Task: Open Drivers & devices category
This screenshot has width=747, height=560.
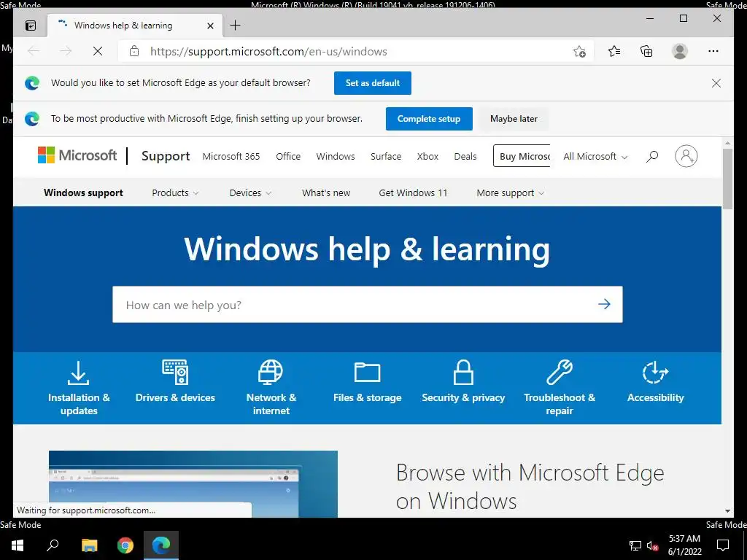Action: click(175, 382)
